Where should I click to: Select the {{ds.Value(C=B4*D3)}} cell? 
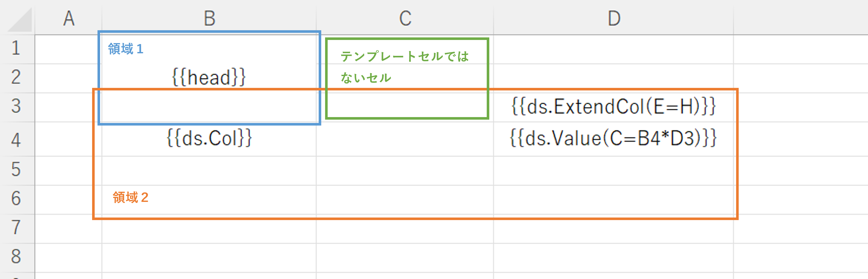[x=613, y=139]
